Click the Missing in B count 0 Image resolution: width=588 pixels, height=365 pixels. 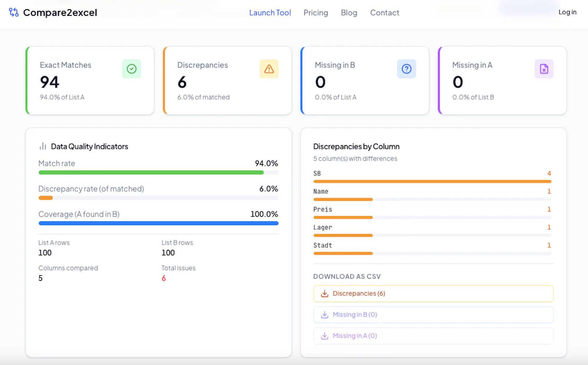tap(320, 82)
